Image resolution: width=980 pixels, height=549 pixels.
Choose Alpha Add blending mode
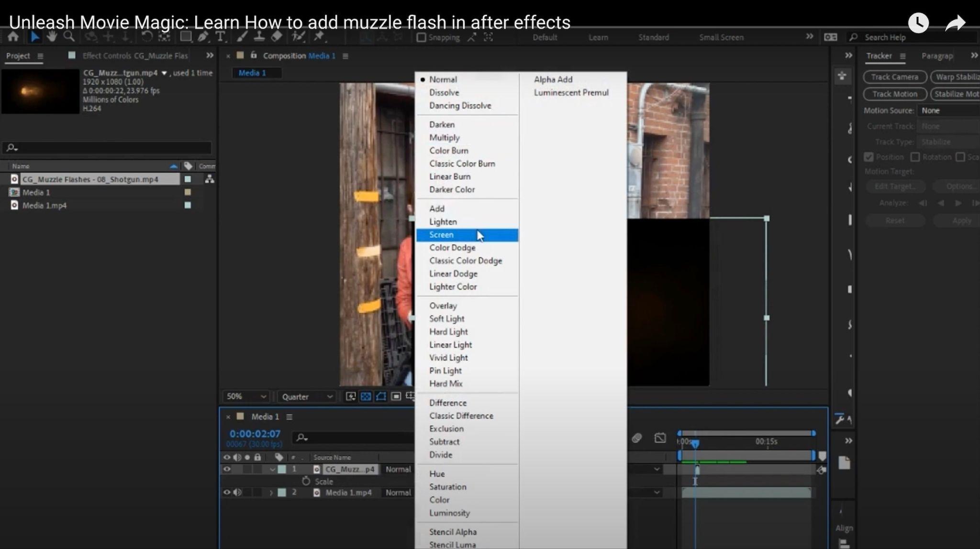point(553,79)
